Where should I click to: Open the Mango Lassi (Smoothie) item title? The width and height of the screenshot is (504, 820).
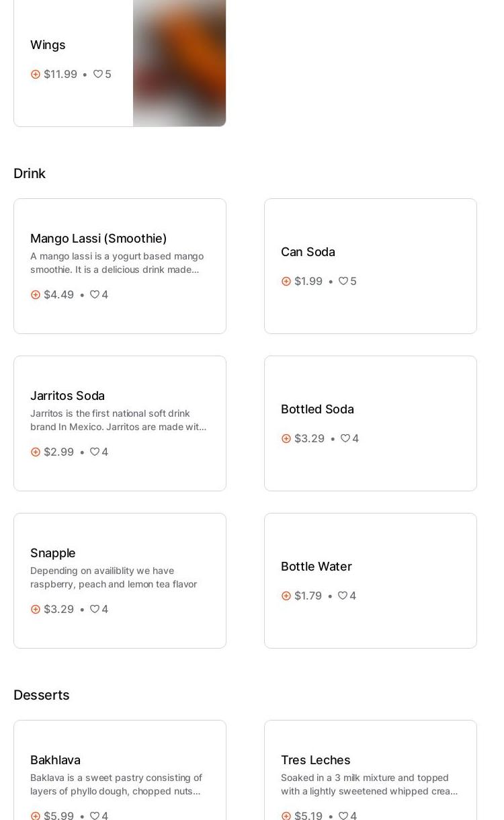click(x=98, y=239)
